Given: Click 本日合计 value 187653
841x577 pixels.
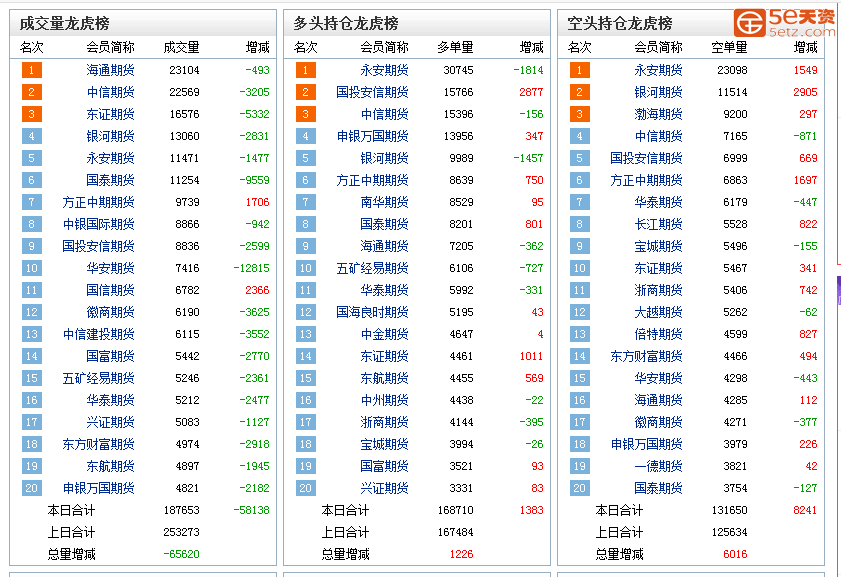Looking at the screenshot, I should (x=181, y=511).
